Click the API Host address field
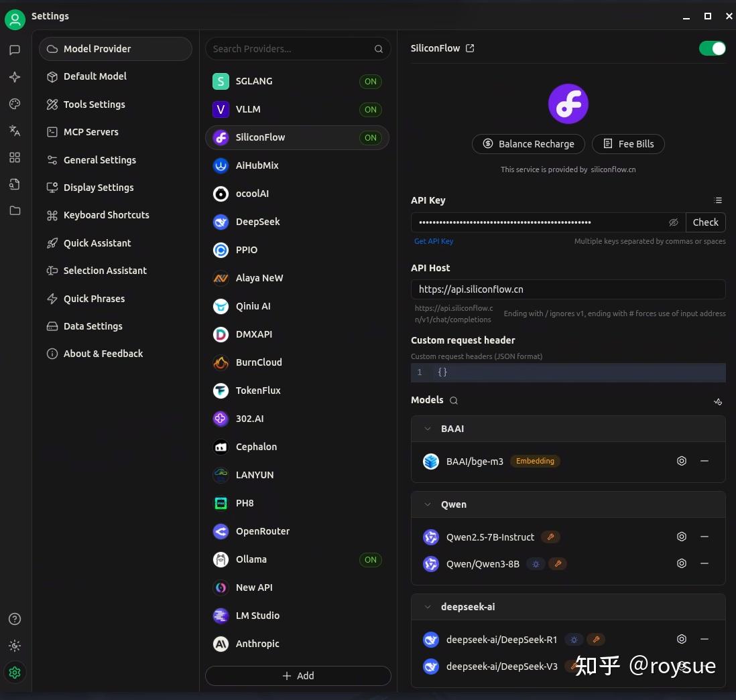Image resolution: width=736 pixels, height=700 pixels. coord(568,289)
